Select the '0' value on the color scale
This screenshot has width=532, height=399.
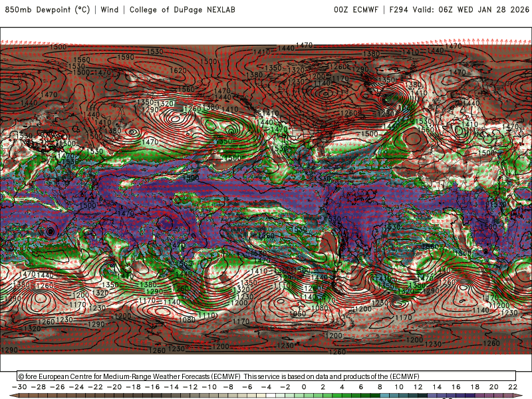pyautogui.click(x=304, y=387)
